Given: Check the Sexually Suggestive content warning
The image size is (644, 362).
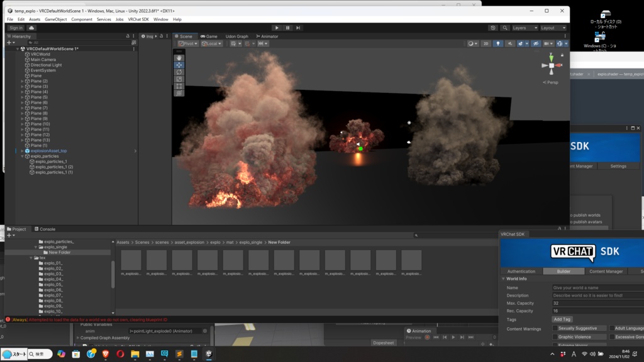Looking at the screenshot, I should tap(555, 328).
